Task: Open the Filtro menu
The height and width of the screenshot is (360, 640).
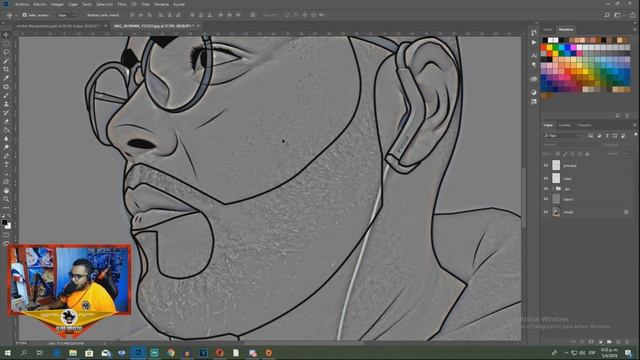Action: [x=122, y=4]
